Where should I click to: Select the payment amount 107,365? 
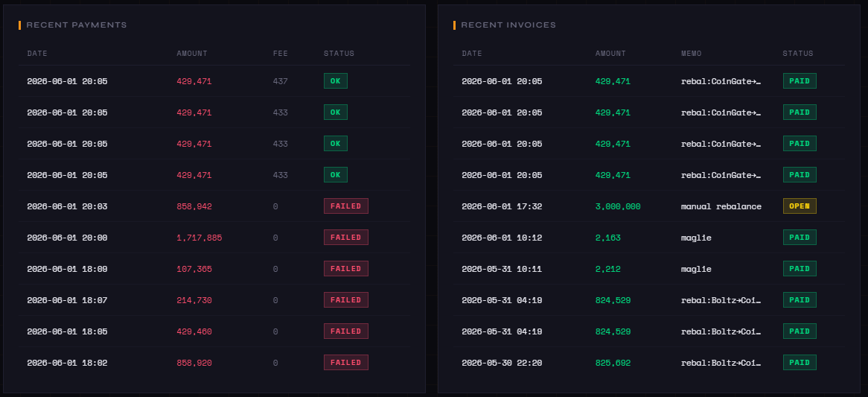coord(194,269)
